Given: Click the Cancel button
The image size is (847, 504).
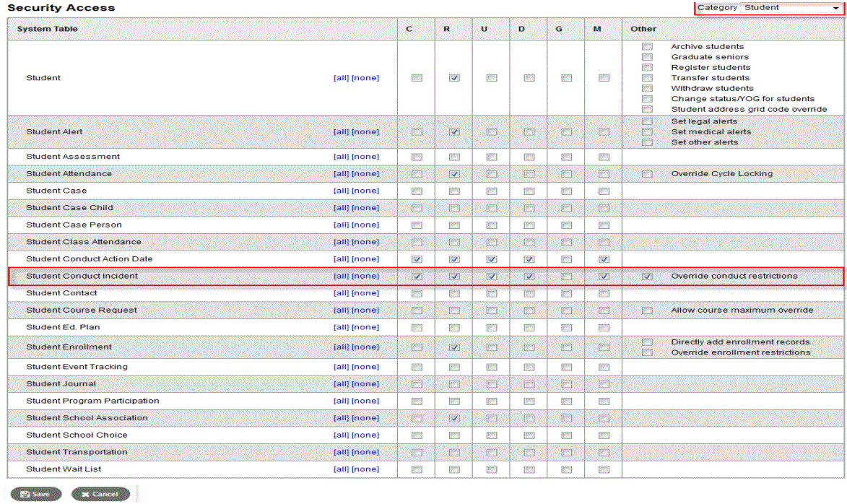Looking at the screenshot, I should (100, 495).
